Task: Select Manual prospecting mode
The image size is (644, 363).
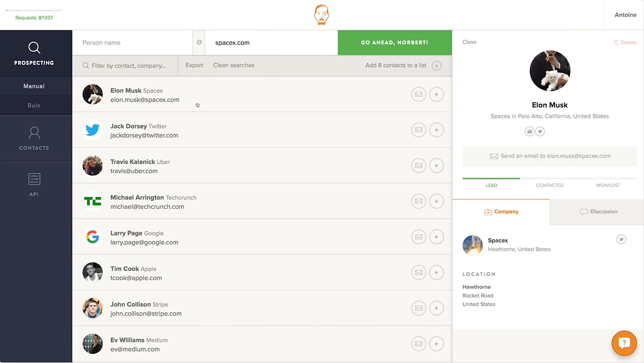Action: 34,86
